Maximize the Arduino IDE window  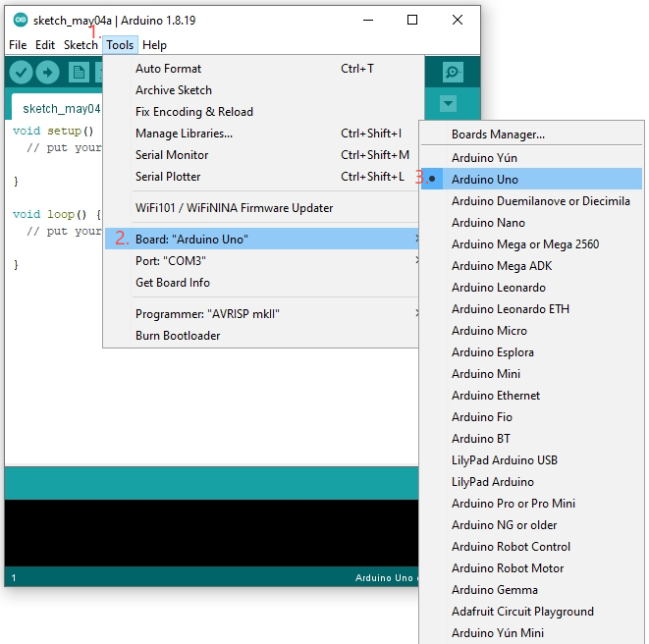(x=412, y=20)
